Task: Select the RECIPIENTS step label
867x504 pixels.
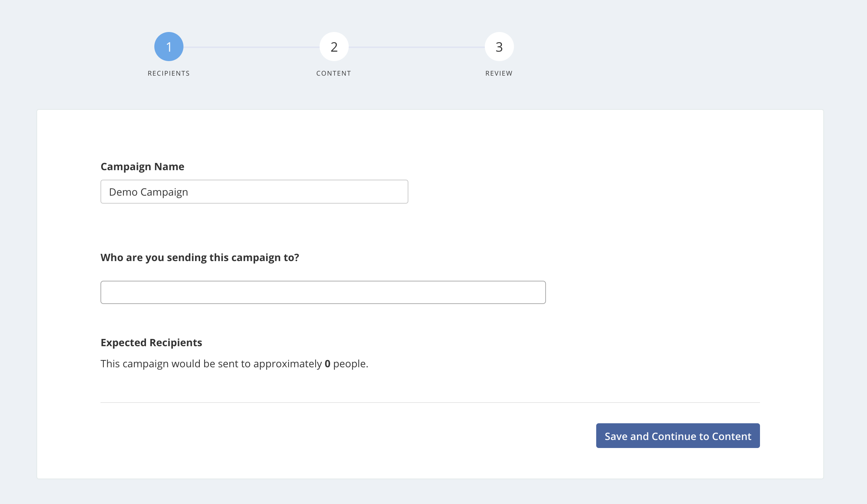Action: [x=169, y=73]
